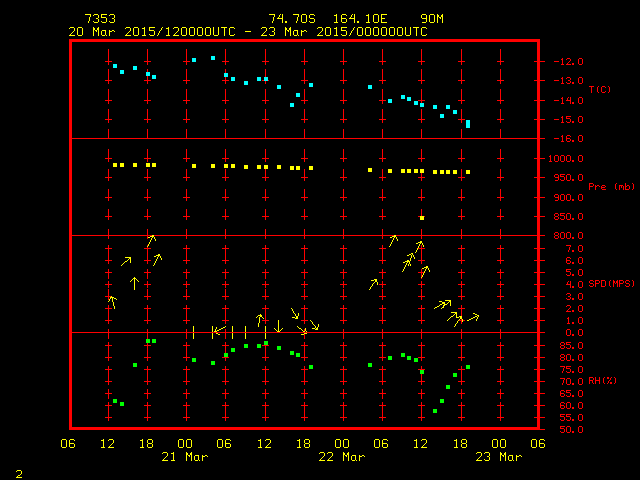Screen dimensions: 640x480
Task: Click the RH(%) humidity axis label
Action: click(600, 381)
